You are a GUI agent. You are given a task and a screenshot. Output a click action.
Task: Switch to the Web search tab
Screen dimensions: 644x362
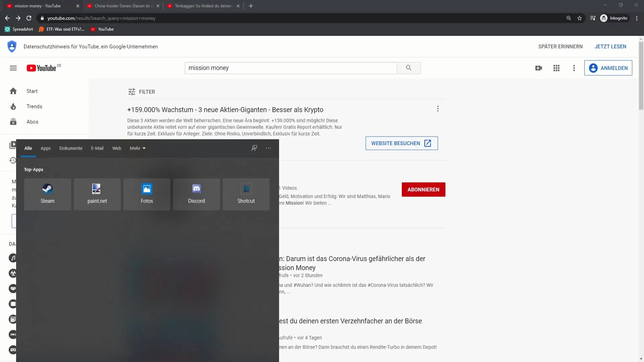pos(117,148)
